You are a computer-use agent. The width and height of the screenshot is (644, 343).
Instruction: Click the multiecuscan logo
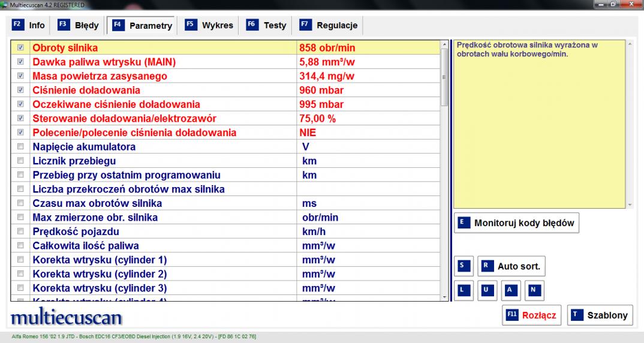(x=66, y=317)
